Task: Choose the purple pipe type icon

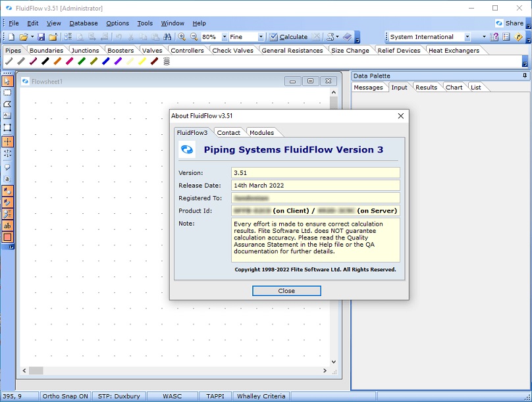Action: click(x=118, y=61)
